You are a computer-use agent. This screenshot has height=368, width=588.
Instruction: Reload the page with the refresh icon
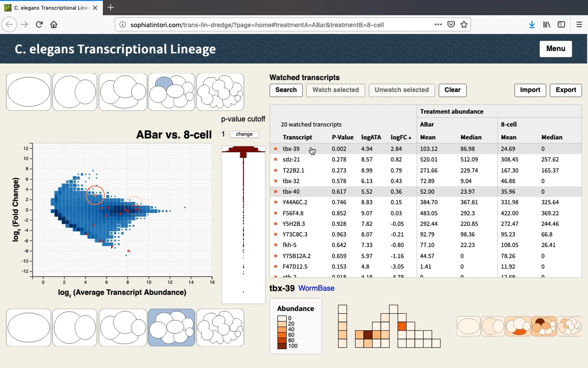[39, 25]
